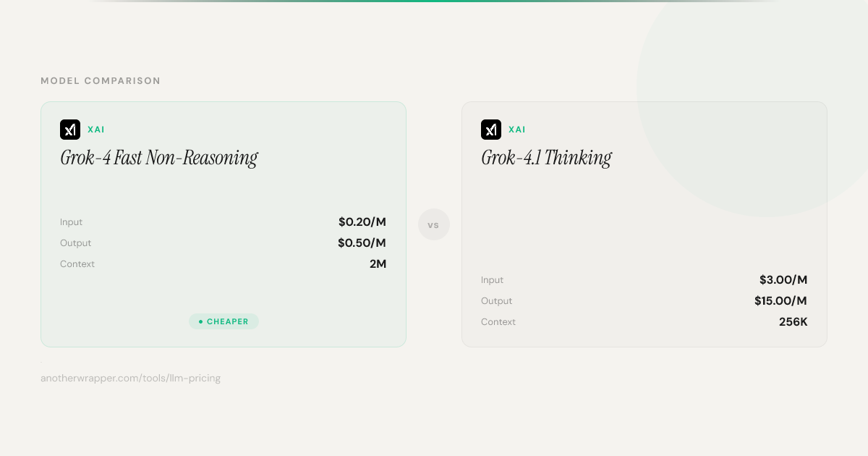868x456 pixels.
Task: Click the 2M context value
Action: point(378,264)
